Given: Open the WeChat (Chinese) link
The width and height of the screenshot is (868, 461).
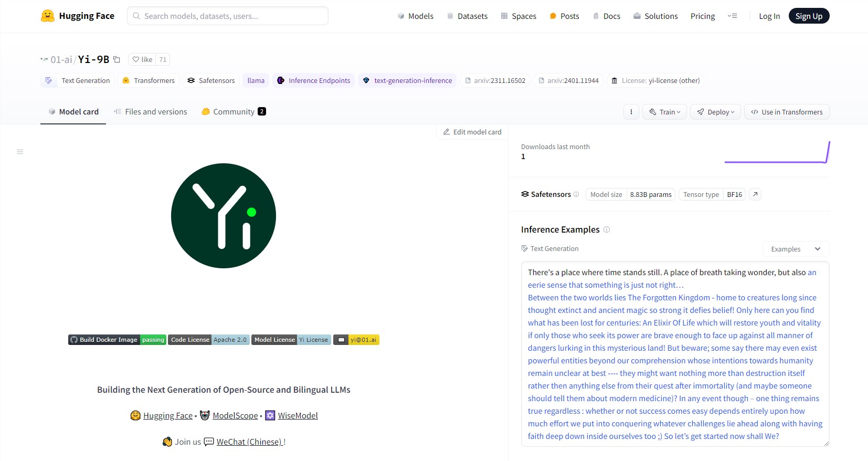Looking at the screenshot, I should point(249,442).
